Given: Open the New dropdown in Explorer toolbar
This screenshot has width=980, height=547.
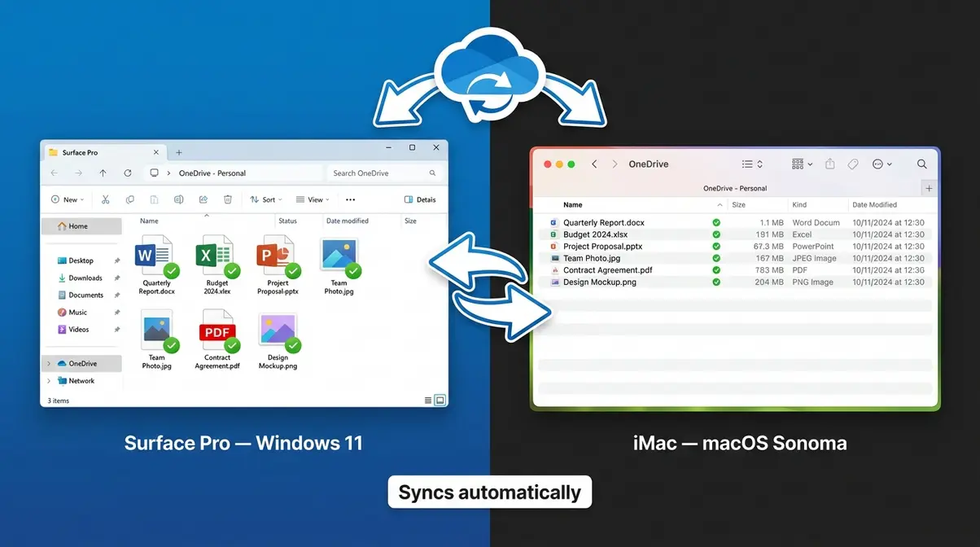Looking at the screenshot, I should pos(68,199).
